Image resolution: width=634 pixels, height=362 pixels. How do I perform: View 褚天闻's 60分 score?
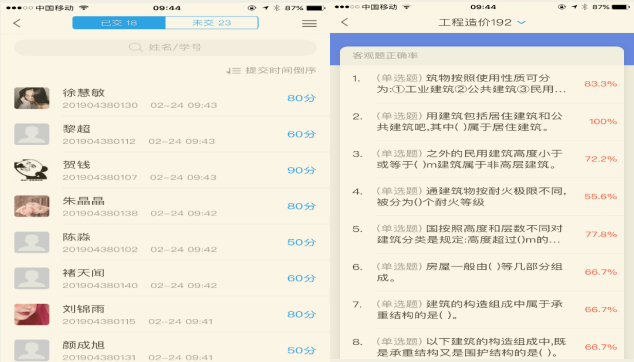pyautogui.click(x=301, y=278)
